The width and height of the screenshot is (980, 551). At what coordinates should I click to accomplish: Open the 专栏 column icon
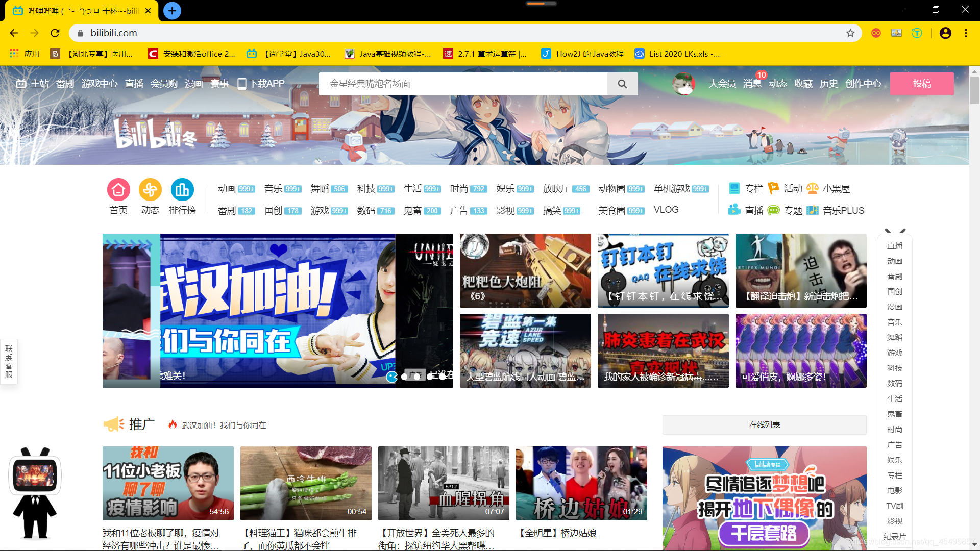[734, 188]
